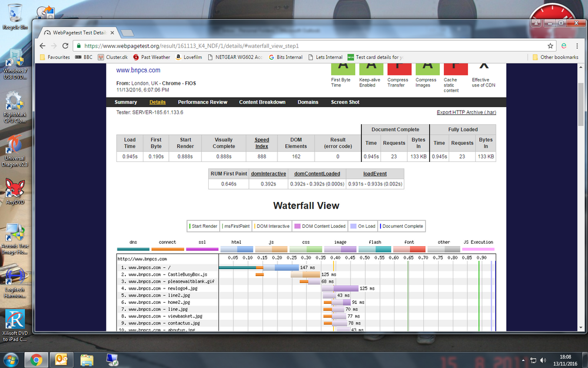
Task: Reload the page with the refresh icon
Action: click(x=65, y=46)
